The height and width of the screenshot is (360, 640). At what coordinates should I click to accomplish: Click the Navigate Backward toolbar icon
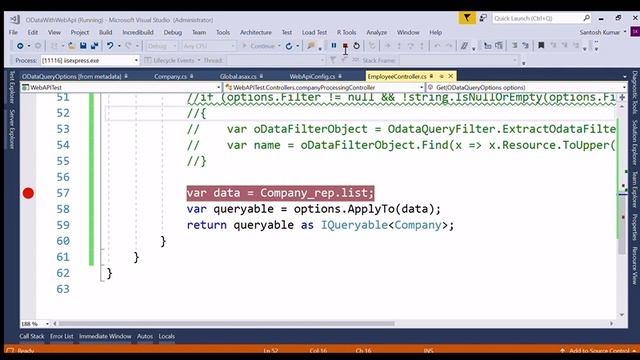pyautogui.click(x=20, y=46)
